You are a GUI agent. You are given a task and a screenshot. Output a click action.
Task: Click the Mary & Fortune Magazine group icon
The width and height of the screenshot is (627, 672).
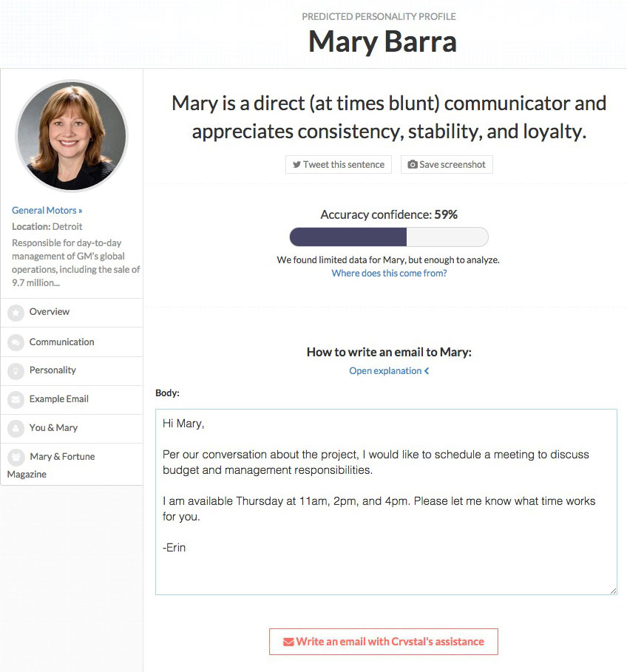tap(16, 457)
